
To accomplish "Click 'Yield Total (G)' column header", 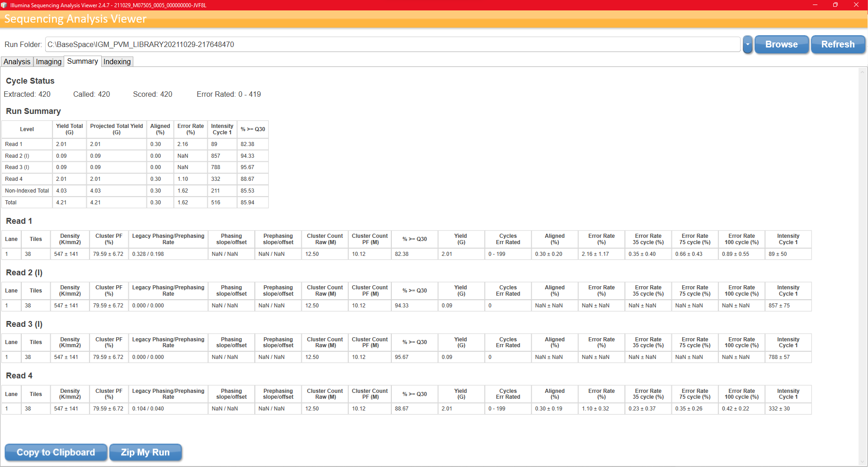I will coord(70,129).
